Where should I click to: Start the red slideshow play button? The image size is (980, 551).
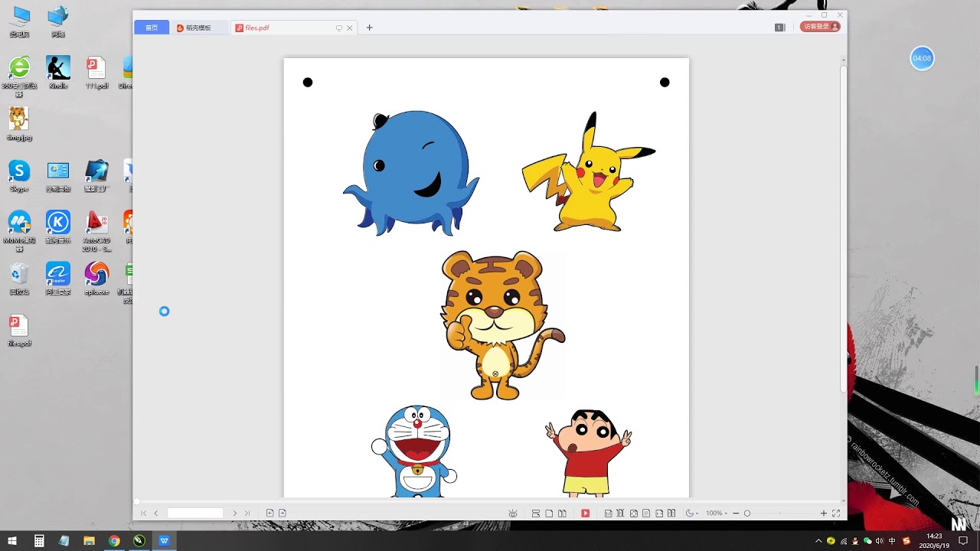[x=585, y=514]
